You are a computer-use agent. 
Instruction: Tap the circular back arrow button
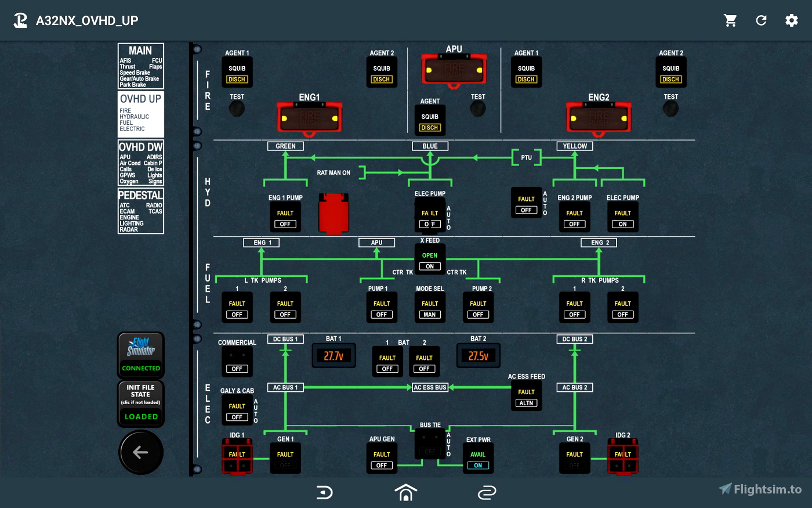(141, 452)
